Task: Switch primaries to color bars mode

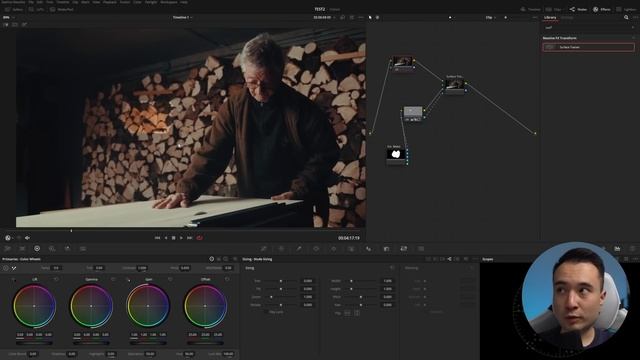Action: (x=218, y=259)
